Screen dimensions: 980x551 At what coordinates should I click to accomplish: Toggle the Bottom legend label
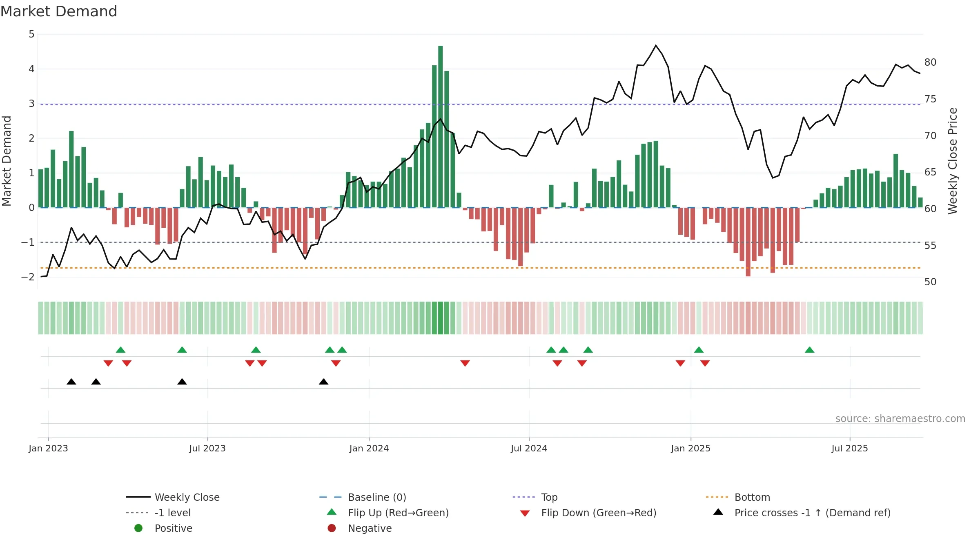[x=752, y=498]
